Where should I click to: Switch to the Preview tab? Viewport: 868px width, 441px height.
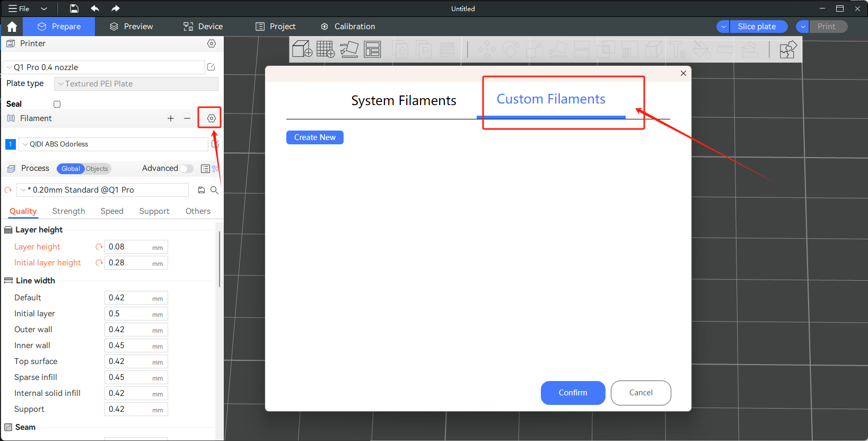pos(131,27)
